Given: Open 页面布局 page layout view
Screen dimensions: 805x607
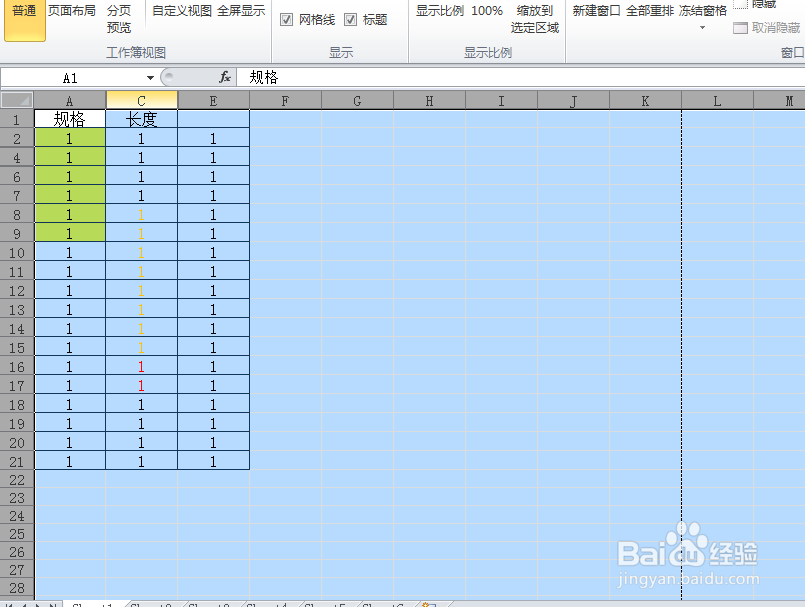Looking at the screenshot, I should (x=71, y=11).
